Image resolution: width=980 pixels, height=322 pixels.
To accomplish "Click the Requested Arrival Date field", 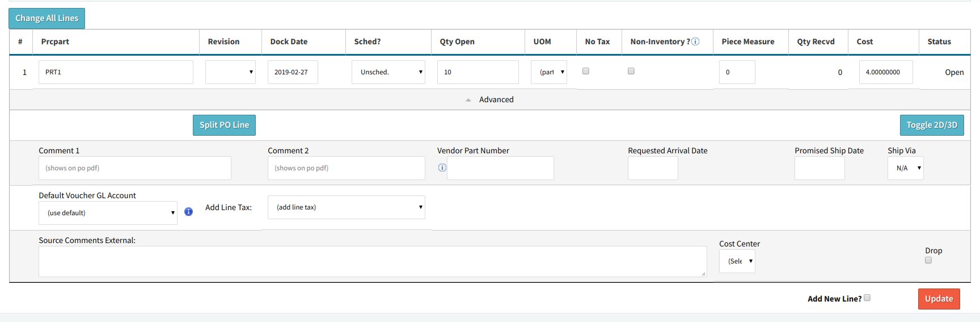I will [x=653, y=168].
